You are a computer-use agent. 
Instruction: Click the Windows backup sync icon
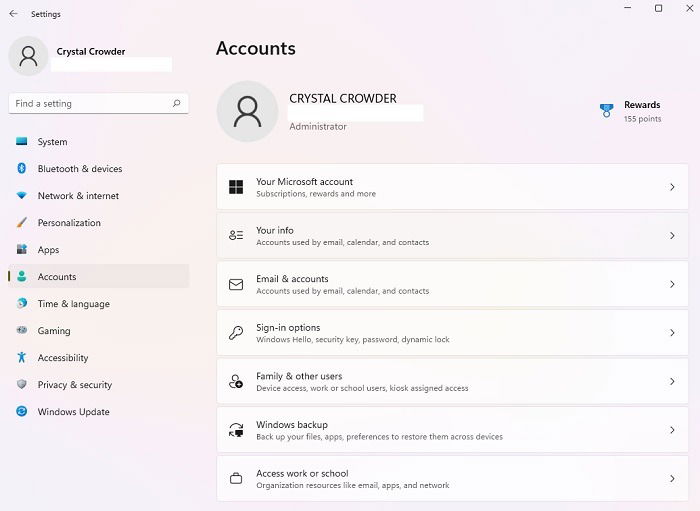click(236, 430)
